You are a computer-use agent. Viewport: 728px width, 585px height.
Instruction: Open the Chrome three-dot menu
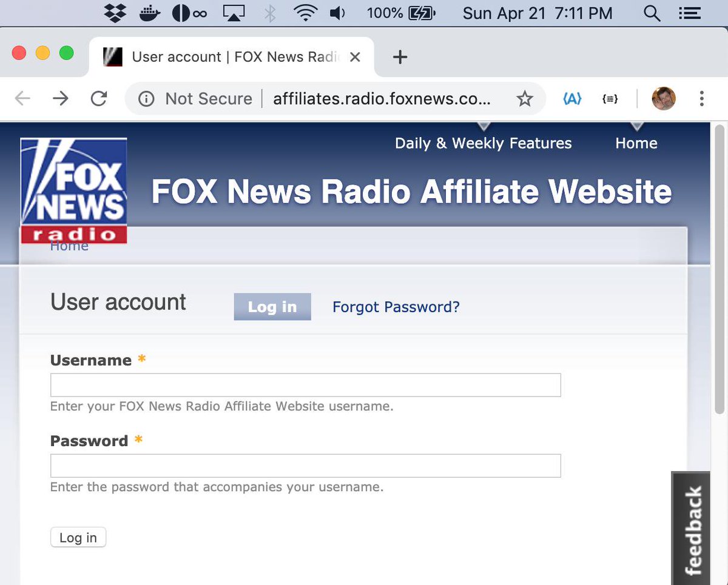coord(701,99)
